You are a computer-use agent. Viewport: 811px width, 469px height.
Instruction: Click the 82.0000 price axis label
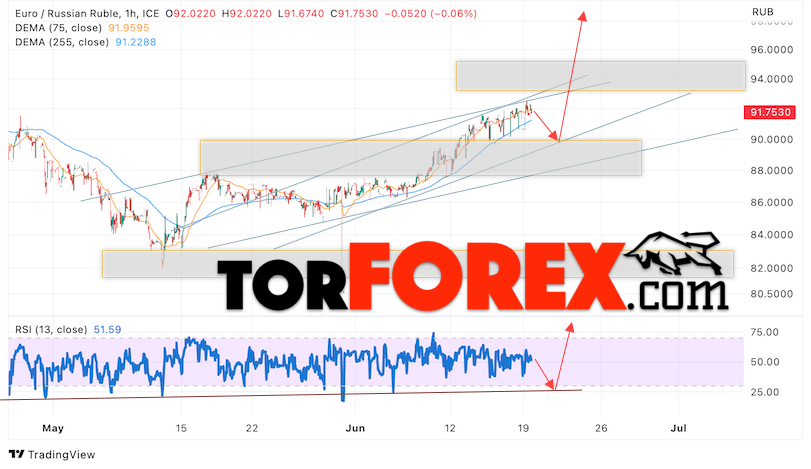(772, 268)
